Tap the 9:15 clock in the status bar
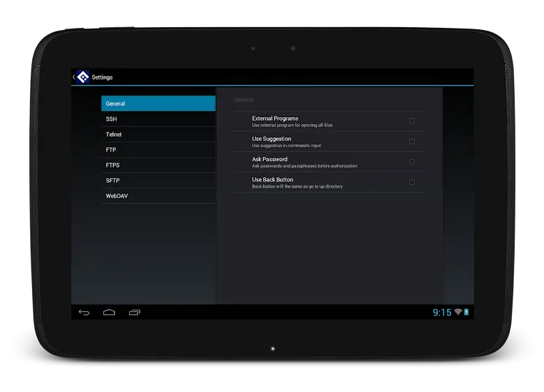 click(x=442, y=312)
